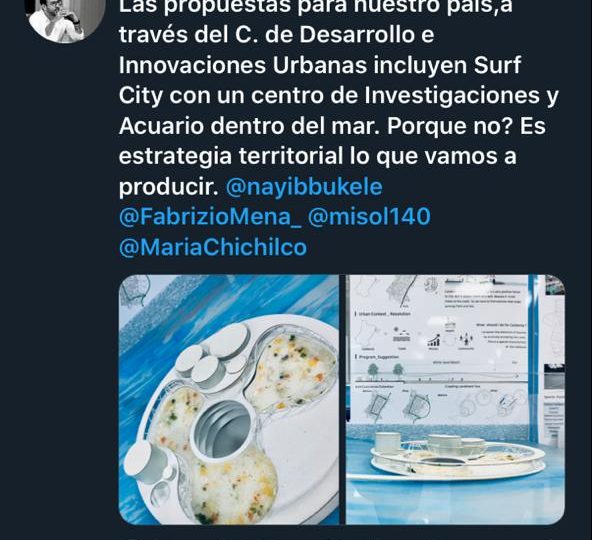This screenshot has height=540, width=592.
Task: Open the tweet author's profile picture
Action: [x=65, y=18]
